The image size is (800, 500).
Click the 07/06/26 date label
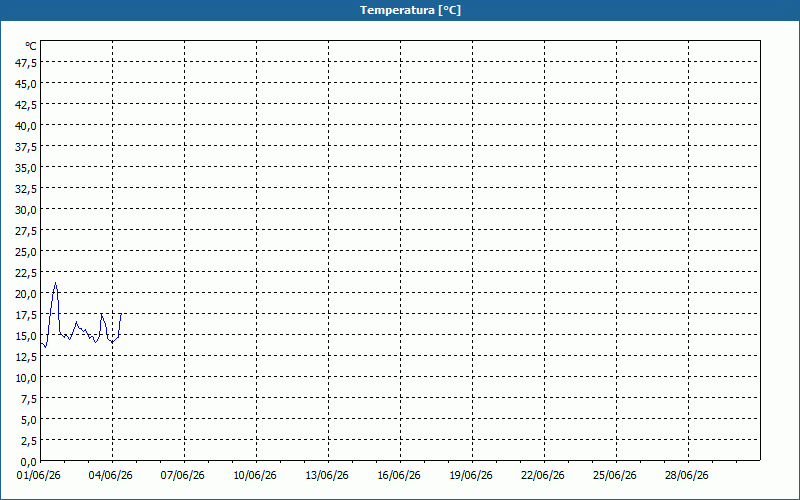(183, 476)
